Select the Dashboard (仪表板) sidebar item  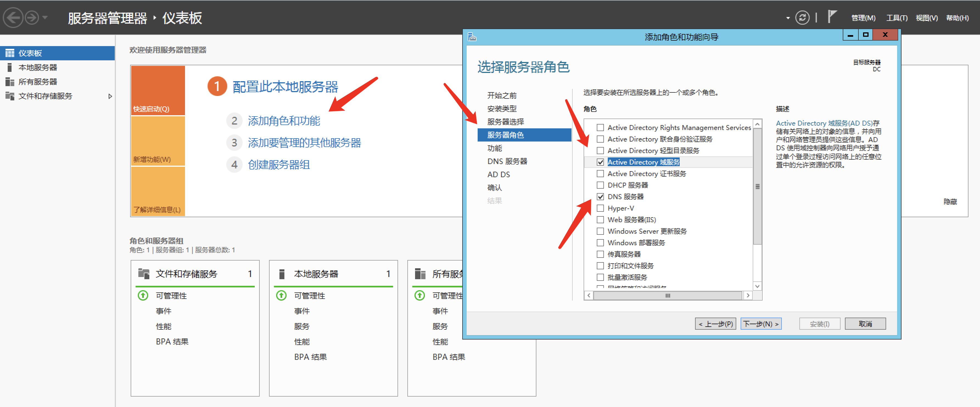tap(30, 53)
